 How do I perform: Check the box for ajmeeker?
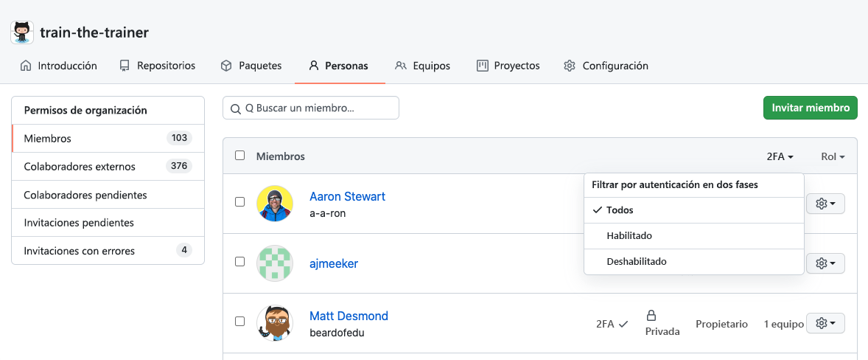tap(239, 261)
